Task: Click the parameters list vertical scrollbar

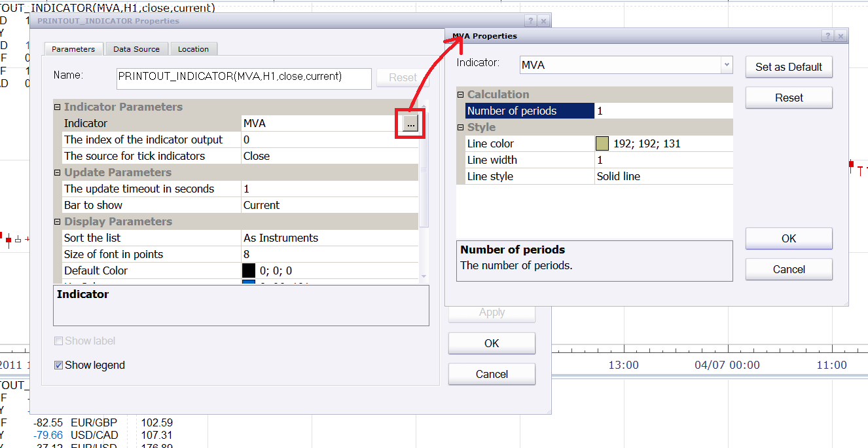Action: pyautogui.click(x=424, y=192)
